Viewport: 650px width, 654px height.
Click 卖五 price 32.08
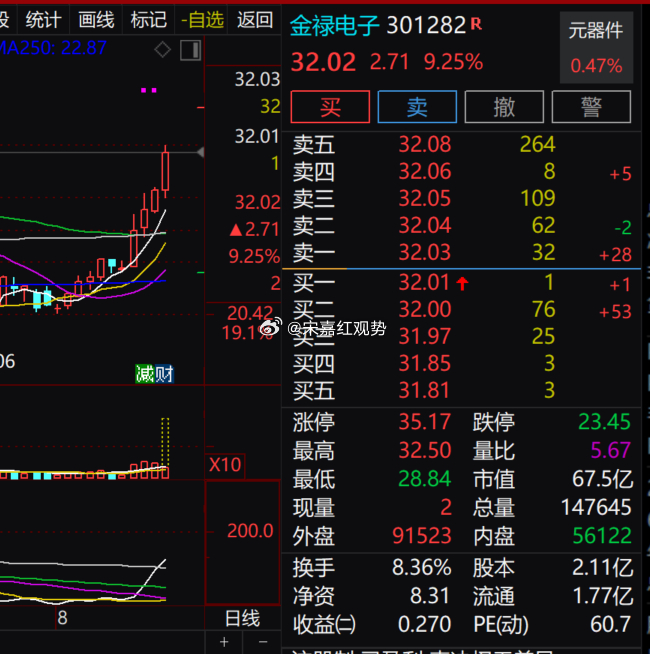[x=425, y=144]
